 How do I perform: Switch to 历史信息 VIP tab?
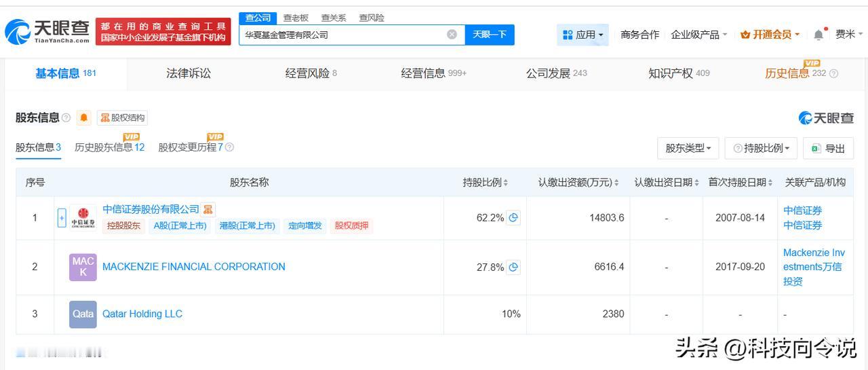[795, 73]
